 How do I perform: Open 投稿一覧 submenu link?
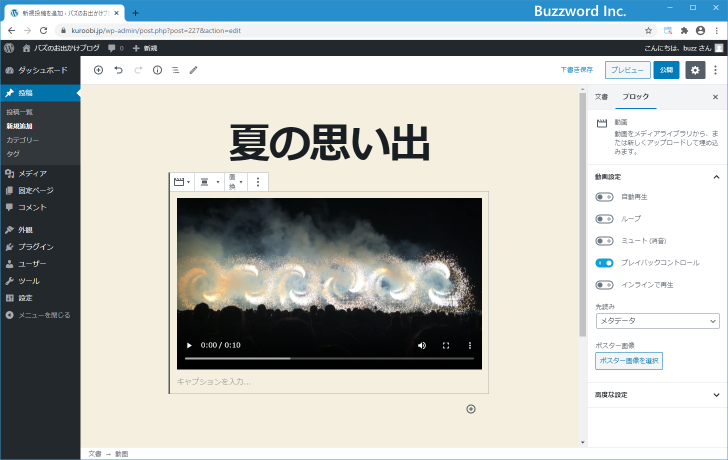pos(20,112)
